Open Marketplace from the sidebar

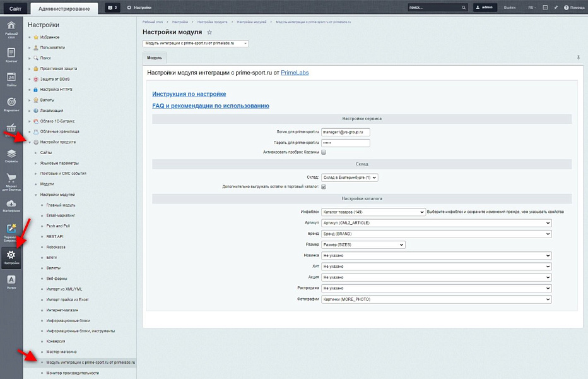(x=11, y=205)
